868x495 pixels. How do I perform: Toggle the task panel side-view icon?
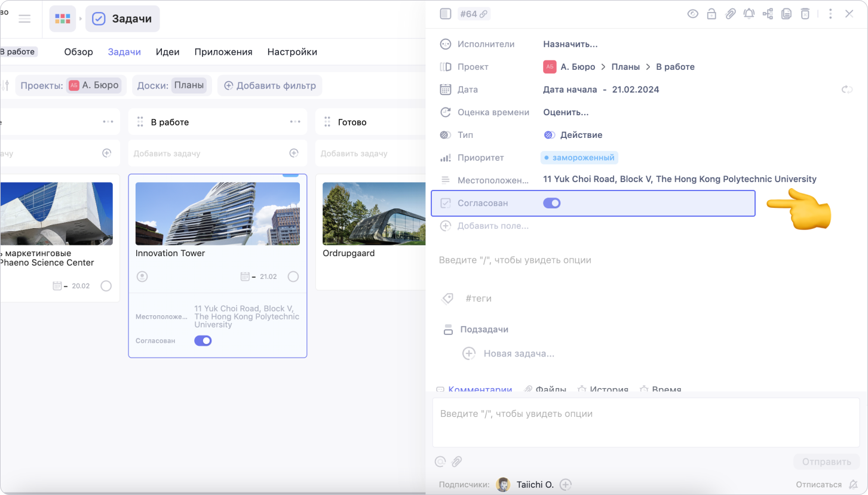(445, 14)
